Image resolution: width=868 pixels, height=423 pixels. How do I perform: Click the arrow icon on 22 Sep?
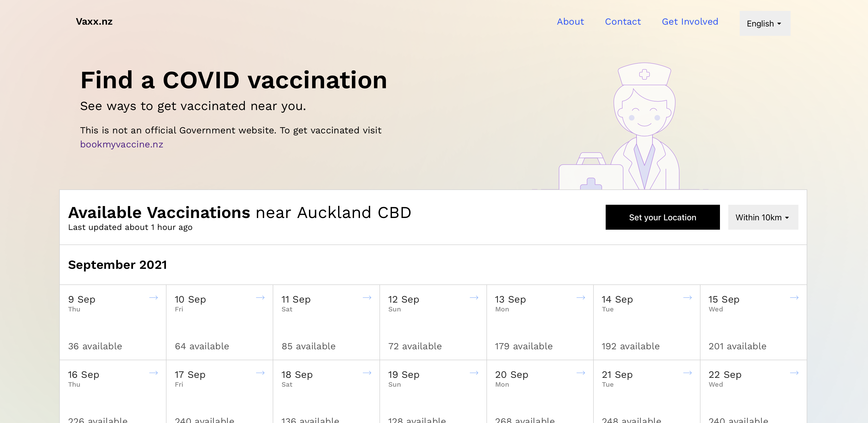coord(794,373)
